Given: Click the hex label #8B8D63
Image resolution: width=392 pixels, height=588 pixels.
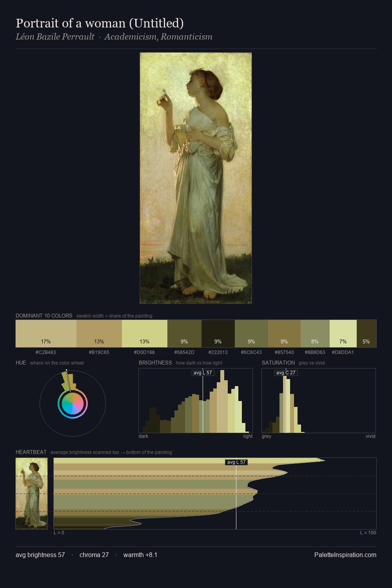Looking at the screenshot, I should (315, 352).
